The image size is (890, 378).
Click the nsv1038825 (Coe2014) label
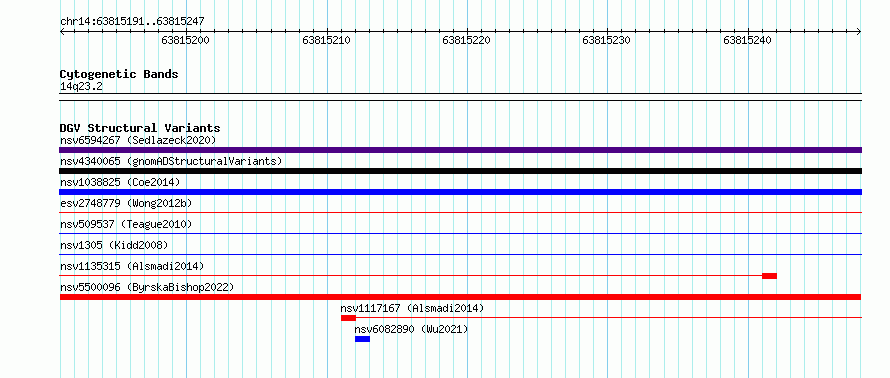120,182
